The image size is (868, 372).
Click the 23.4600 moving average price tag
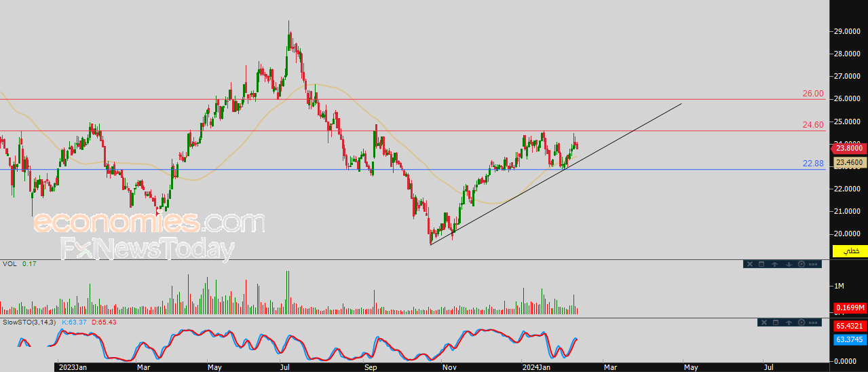[x=850, y=162]
